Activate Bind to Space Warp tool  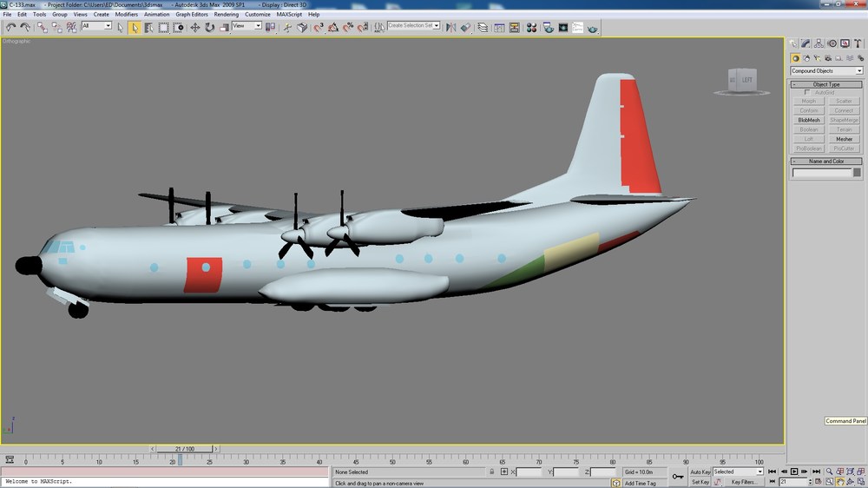tap(71, 27)
